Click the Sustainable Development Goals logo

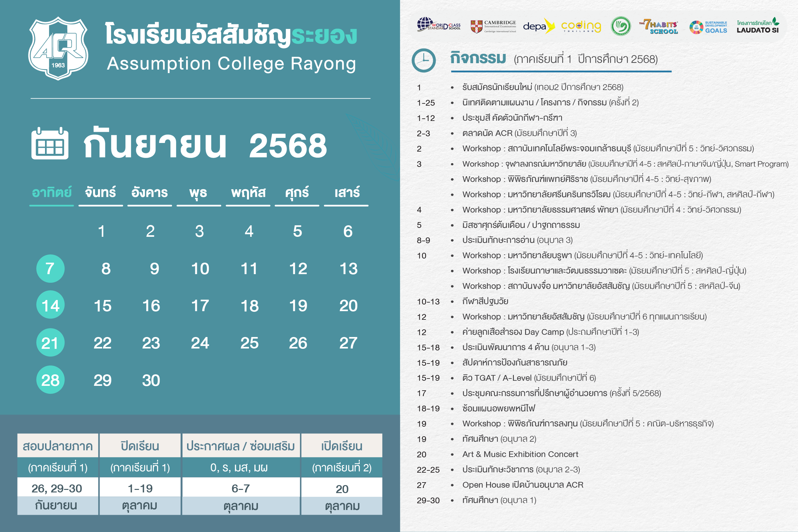(708, 27)
